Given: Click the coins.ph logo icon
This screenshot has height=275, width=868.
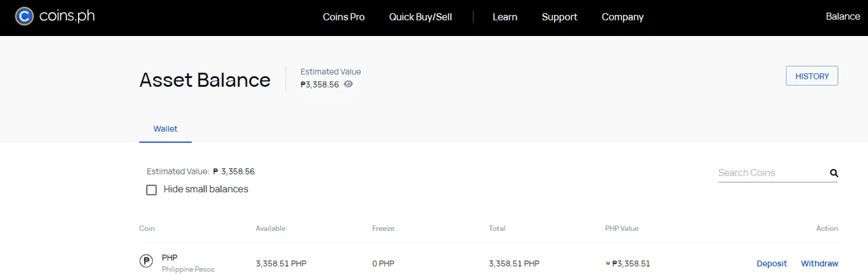Looking at the screenshot, I should coord(24,16).
